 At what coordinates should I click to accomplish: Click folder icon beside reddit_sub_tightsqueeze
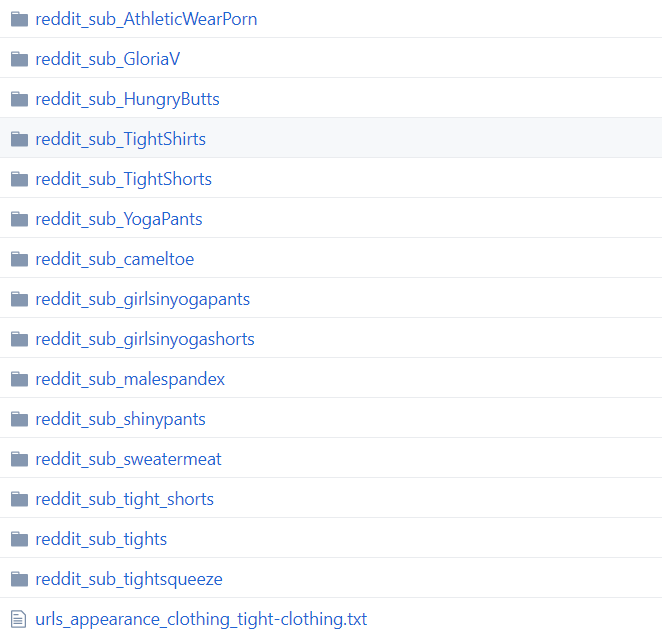[x=19, y=579]
